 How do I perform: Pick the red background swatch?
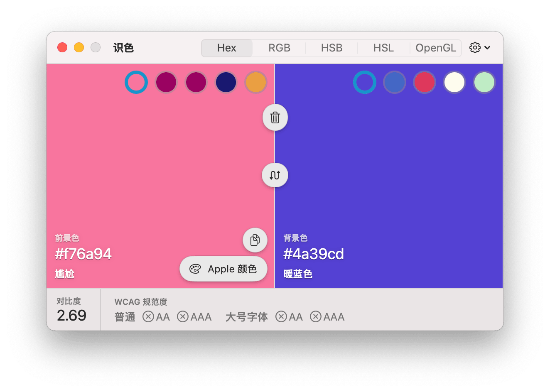tap(424, 82)
